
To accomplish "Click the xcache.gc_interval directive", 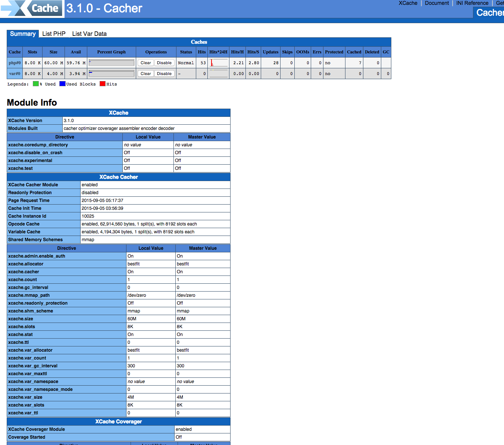I will [x=28, y=287].
